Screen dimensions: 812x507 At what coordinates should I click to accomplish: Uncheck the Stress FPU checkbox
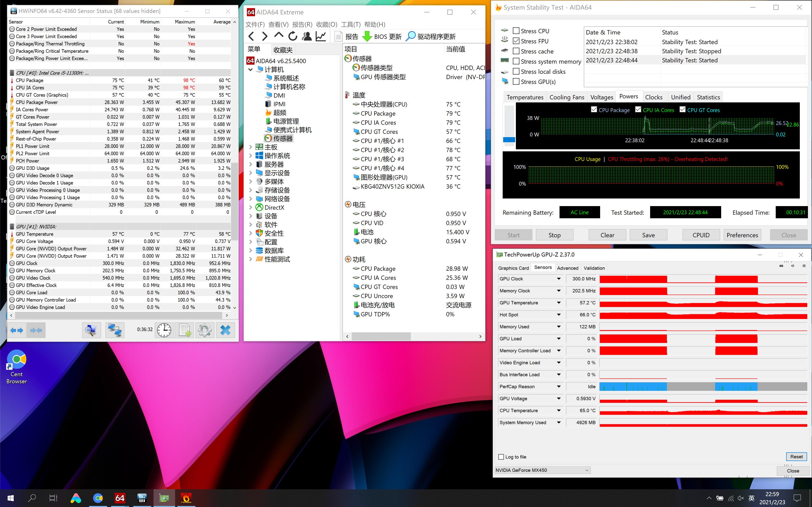tap(516, 41)
